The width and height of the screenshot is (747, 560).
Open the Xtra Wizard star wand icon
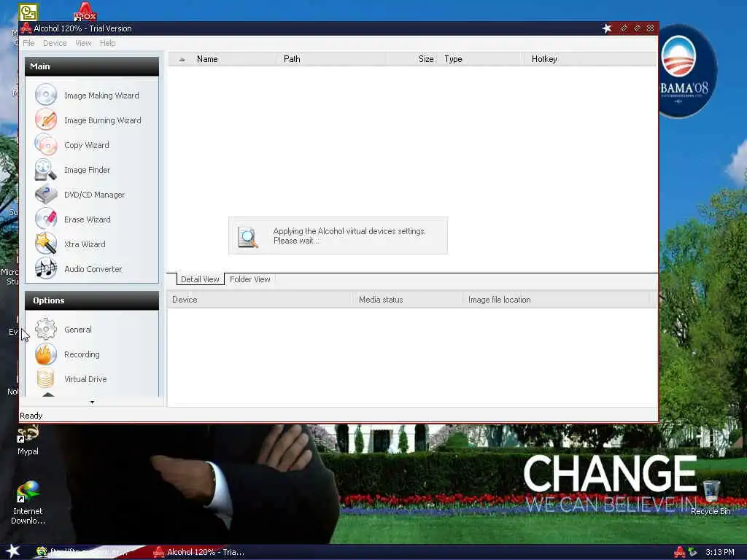click(46, 244)
